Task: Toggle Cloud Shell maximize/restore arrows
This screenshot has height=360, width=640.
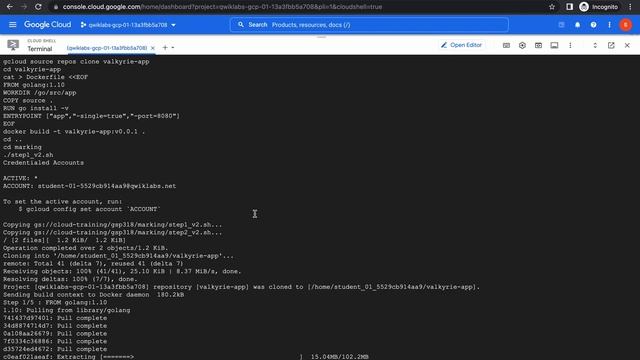Action: pyautogui.click(x=595, y=45)
